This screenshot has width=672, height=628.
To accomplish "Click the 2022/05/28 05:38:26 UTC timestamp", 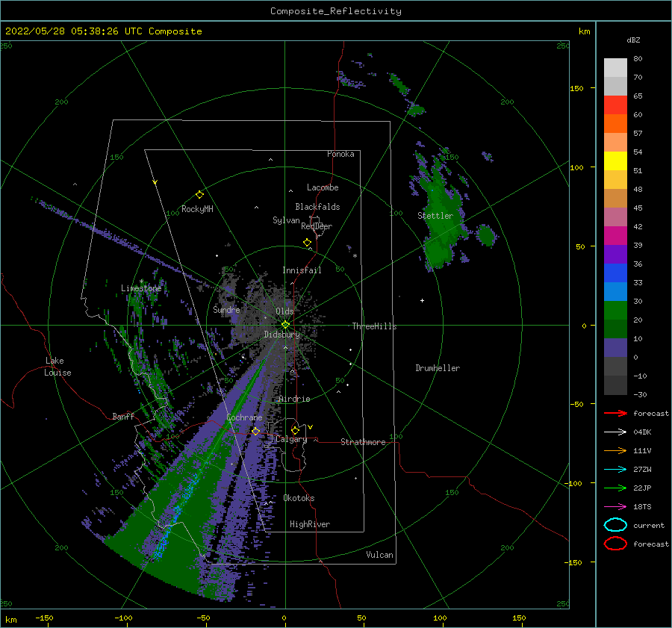I will (x=74, y=31).
